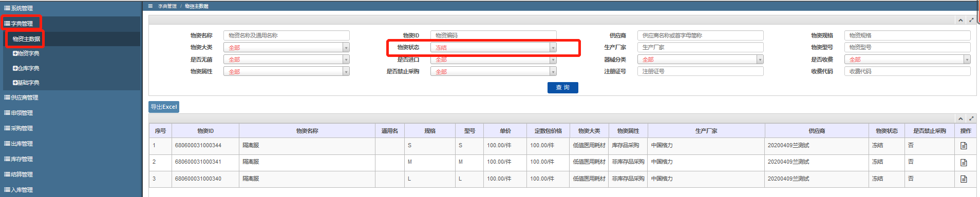Screen dimensions: 980x197
Task: Maximize the results table panel
Action: (971, 119)
